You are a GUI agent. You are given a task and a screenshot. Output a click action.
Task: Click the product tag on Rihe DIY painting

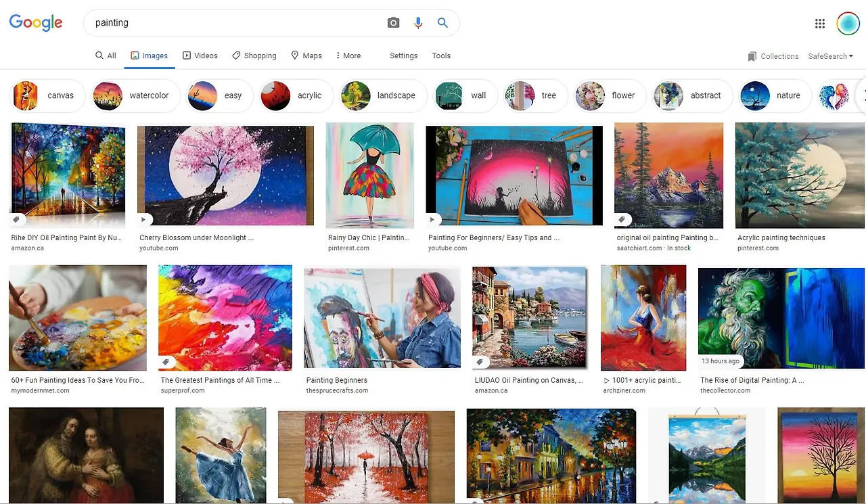click(x=18, y=220)
